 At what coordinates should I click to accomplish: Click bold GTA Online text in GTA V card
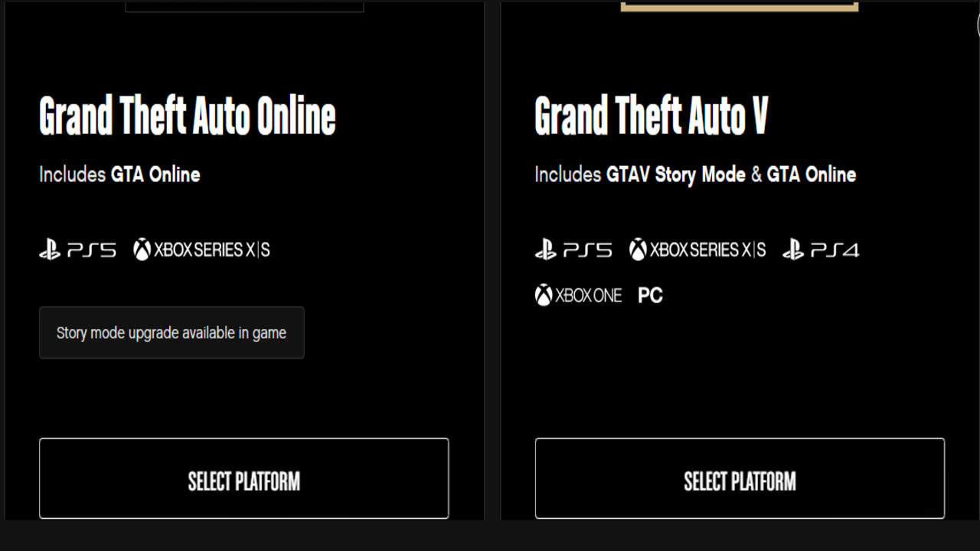[812, 174]
